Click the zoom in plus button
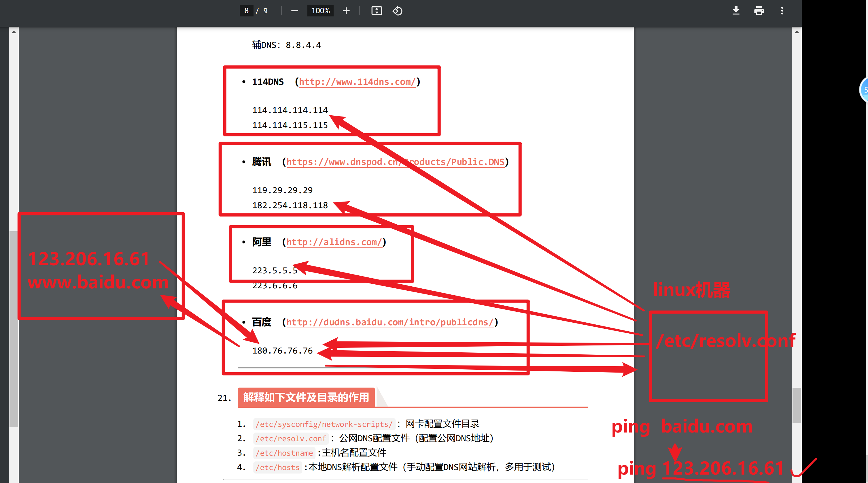This screenshot has height=483, width=868. [346, 11]
